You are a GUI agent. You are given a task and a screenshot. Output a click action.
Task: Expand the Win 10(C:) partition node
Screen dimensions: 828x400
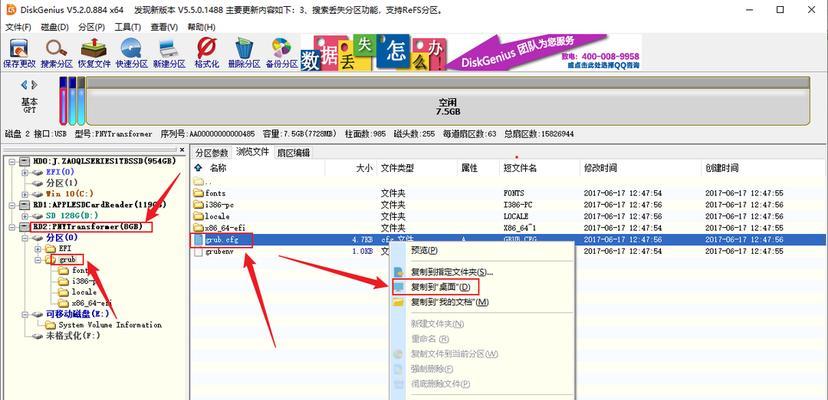pyautogui.click(x=24, y=194)
